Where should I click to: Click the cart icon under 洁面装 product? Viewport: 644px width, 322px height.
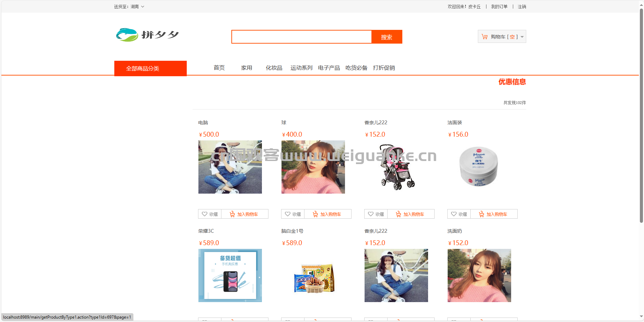pos(481,214)
